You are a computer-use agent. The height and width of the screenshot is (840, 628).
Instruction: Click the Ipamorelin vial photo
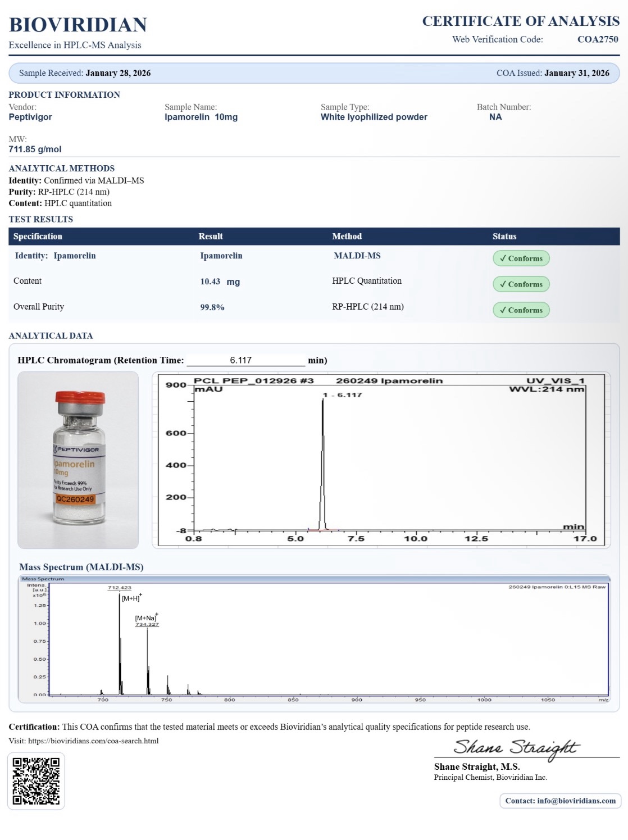(x=78, y=460)
